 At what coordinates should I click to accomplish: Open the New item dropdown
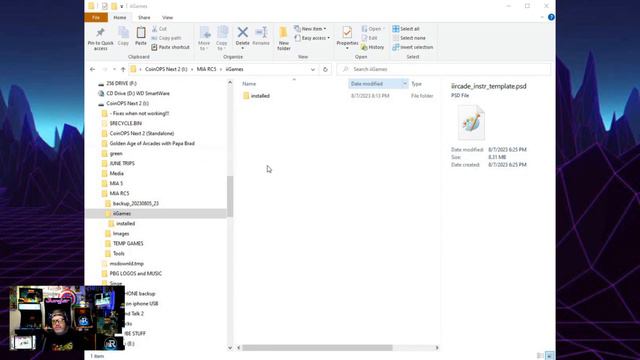tap(310, 29)
